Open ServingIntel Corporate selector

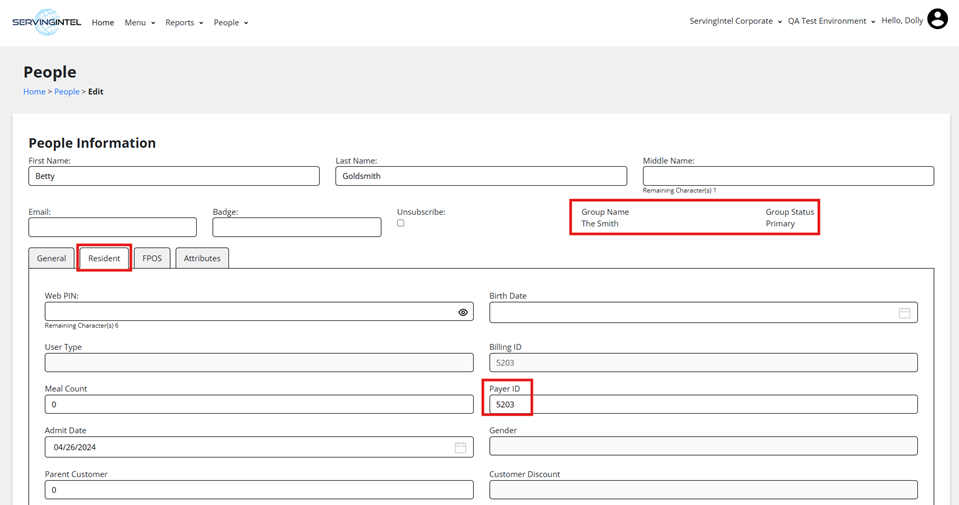[x=735, y=21]
